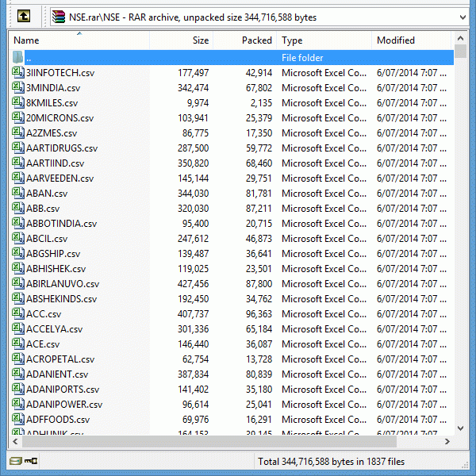Viewport: 476px width, 476px height.
Task: Click the 3IINFOTECH.csv file icon
Action: coord(18,72)
